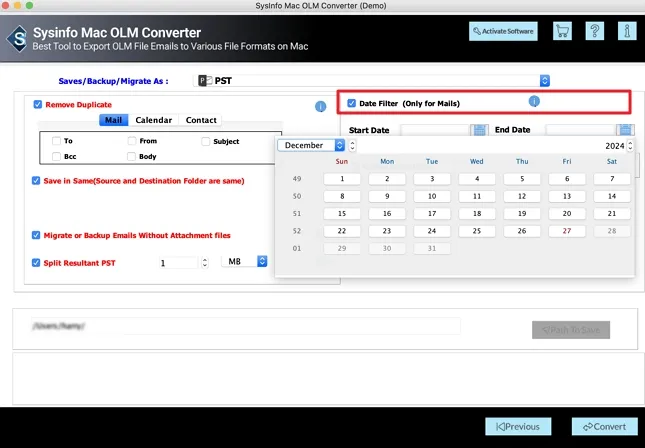This screenshot has width=645, height=448.
Task: Switch to the Mail tab
Action: click(x=114, y=120)
